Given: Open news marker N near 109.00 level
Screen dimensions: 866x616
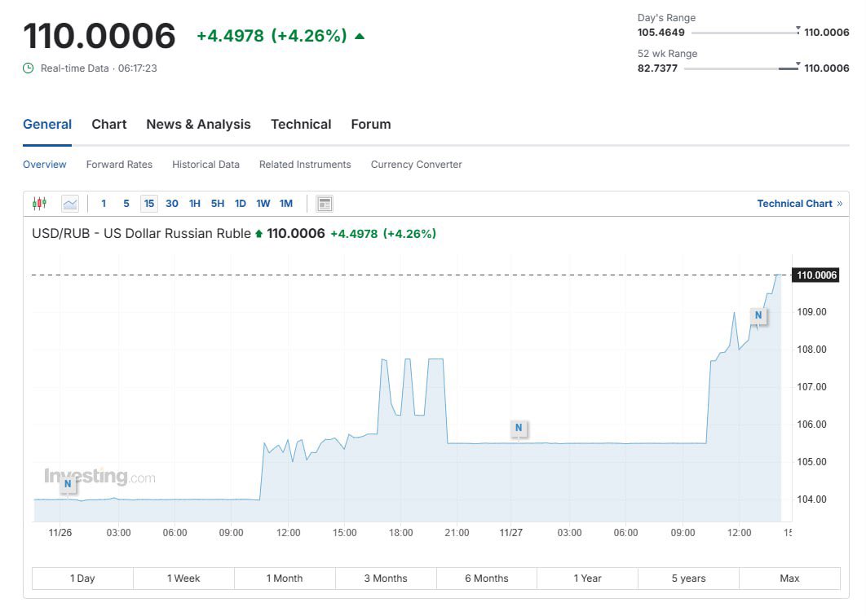Looking at the screenshot, I should tap(758, 315).
